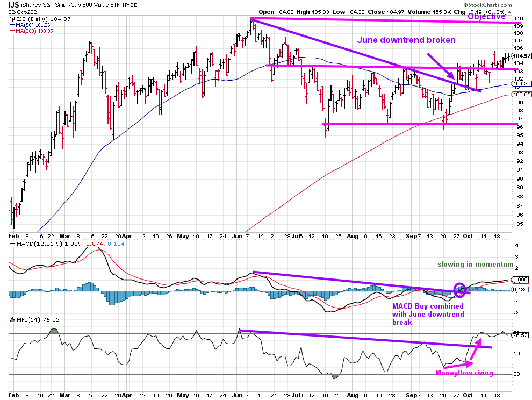Click the June downtrend broken annotation
Image resolution: width=532 pixels, height=400 pixels.
406,40
